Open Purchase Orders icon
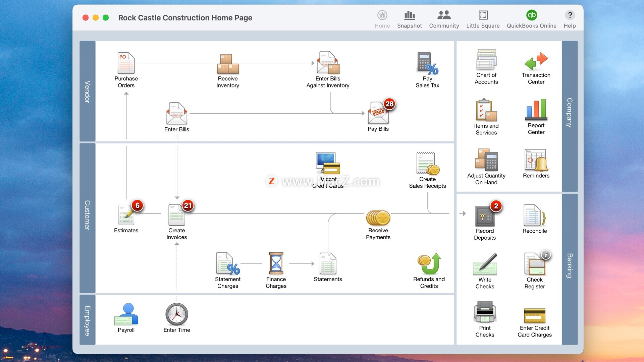 point(126,63)
